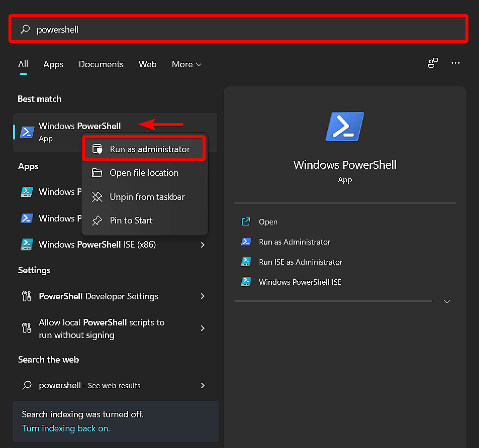Choose Open file location in context menu
This screenshot has width=479, height=448.
pos(144,173)
